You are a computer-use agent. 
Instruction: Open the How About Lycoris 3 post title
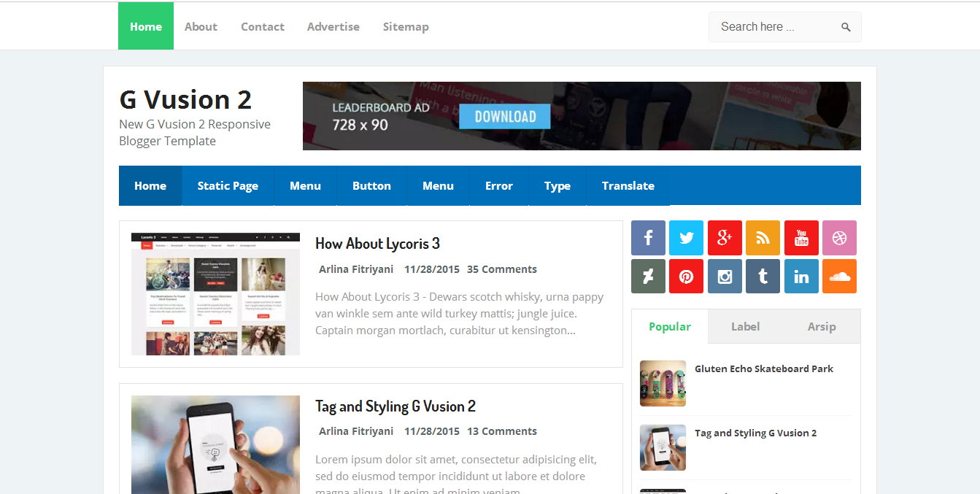[x=377, y=243]
